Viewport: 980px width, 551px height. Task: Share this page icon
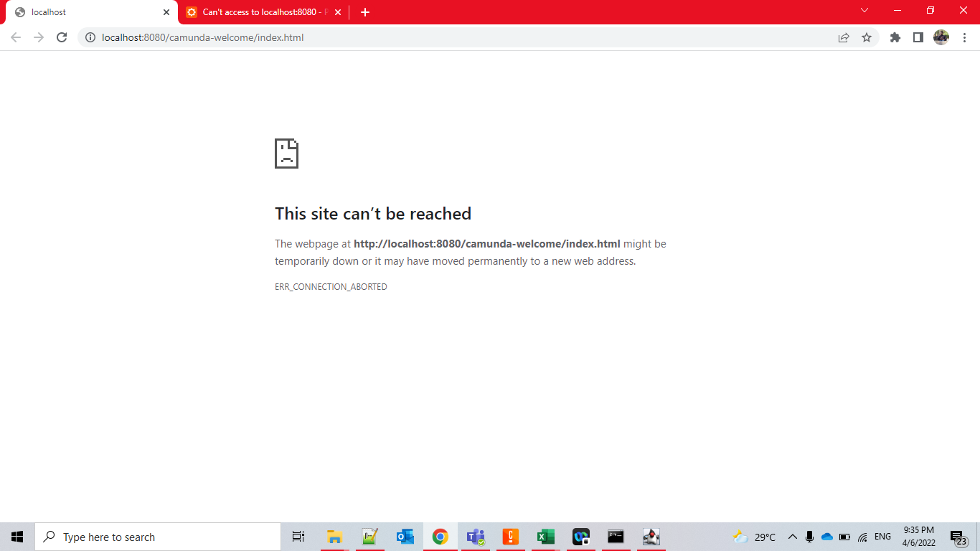[844, 37]
